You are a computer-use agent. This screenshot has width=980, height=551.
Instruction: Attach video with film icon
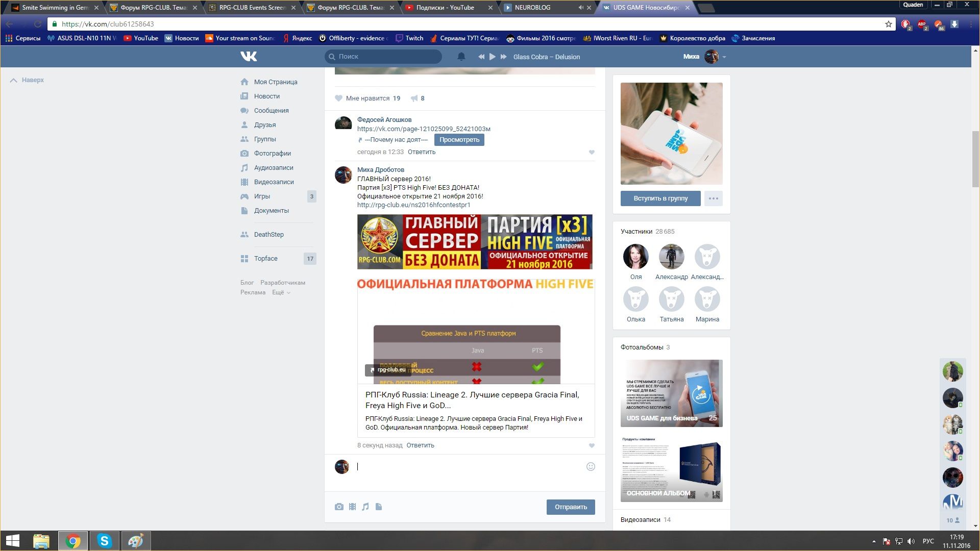point(352,507)
